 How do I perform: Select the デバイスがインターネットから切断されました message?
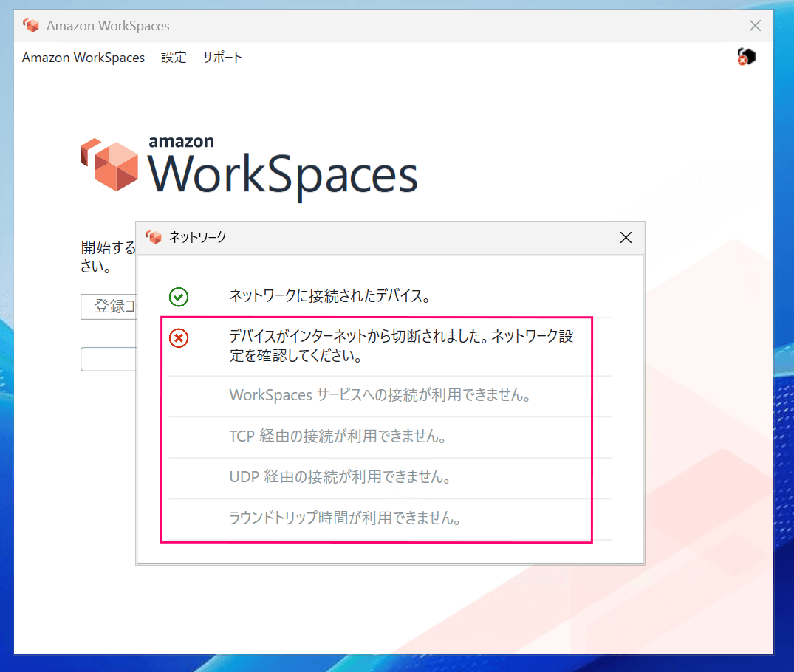click(401, 346)
